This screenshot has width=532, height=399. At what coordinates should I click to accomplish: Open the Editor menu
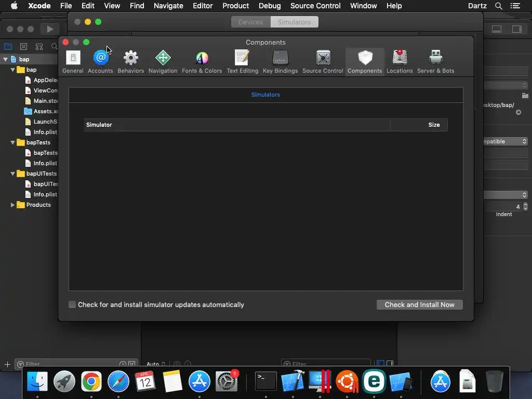point(203,6)
